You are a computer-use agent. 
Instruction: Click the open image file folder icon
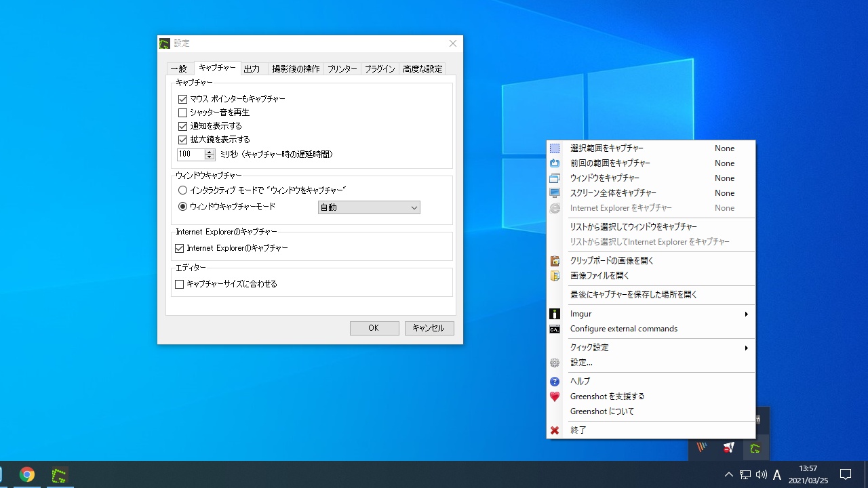click(x=555, y=276)
